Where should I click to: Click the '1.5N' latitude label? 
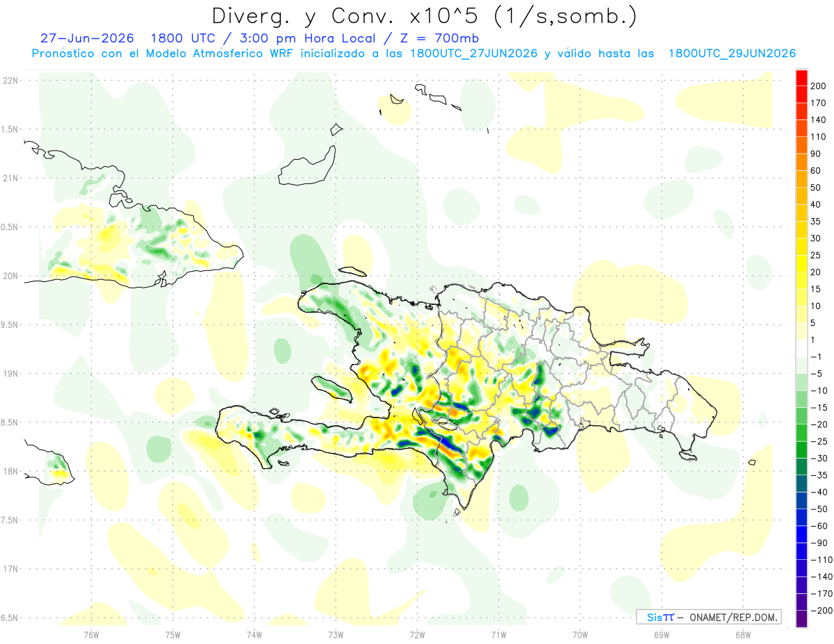point(10,129)
